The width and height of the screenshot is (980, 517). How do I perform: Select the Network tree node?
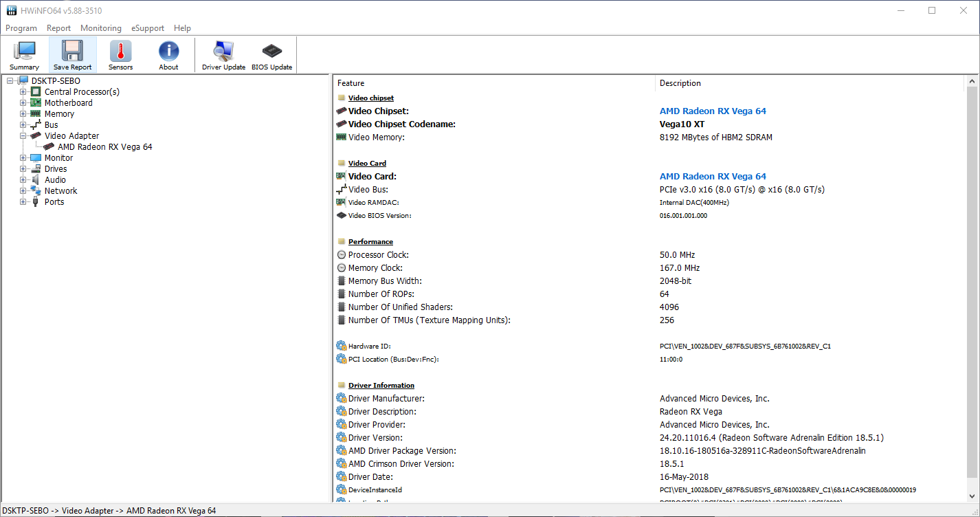tap(60, 191)
